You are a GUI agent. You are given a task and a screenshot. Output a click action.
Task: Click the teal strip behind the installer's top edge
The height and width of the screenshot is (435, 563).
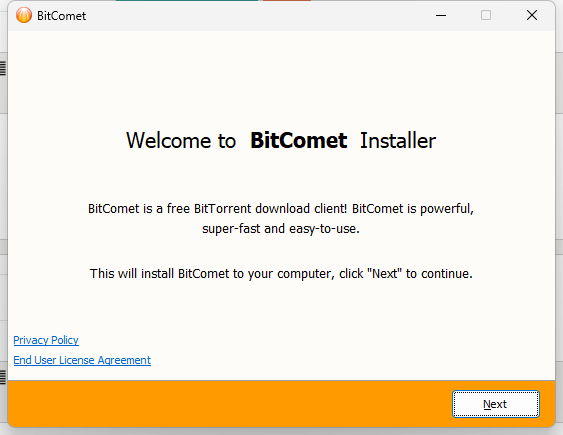[x=187, y=0]
